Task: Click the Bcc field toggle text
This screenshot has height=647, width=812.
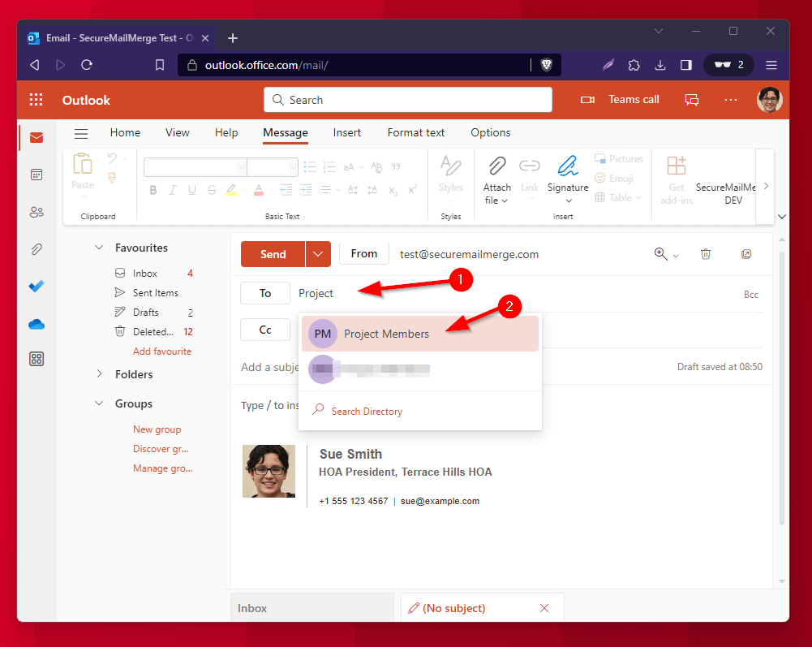Action: coord(751,294)
